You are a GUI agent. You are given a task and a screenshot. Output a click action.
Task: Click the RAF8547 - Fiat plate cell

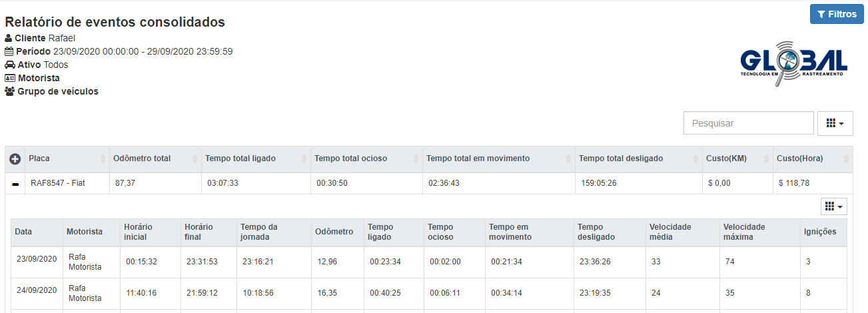pyautogui.click(x=58, y=182)
